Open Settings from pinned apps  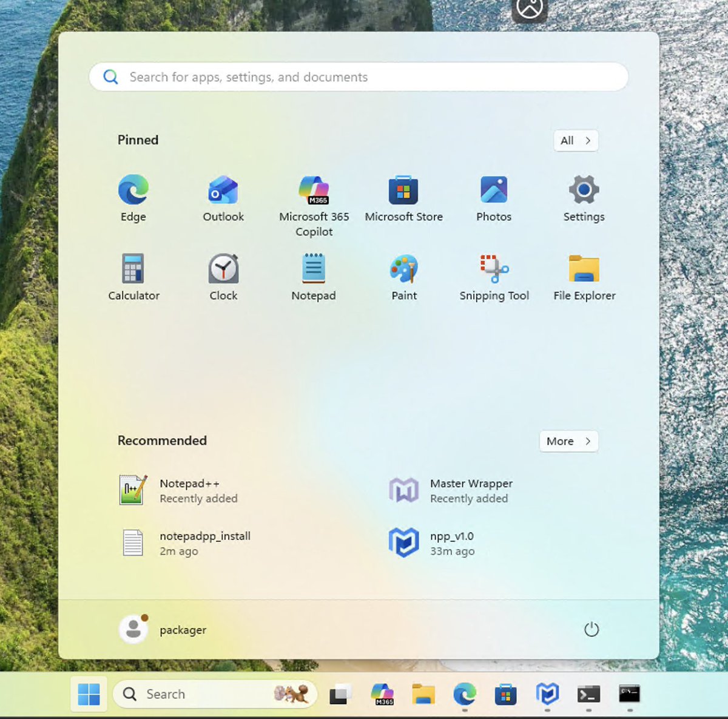point(584,199)
